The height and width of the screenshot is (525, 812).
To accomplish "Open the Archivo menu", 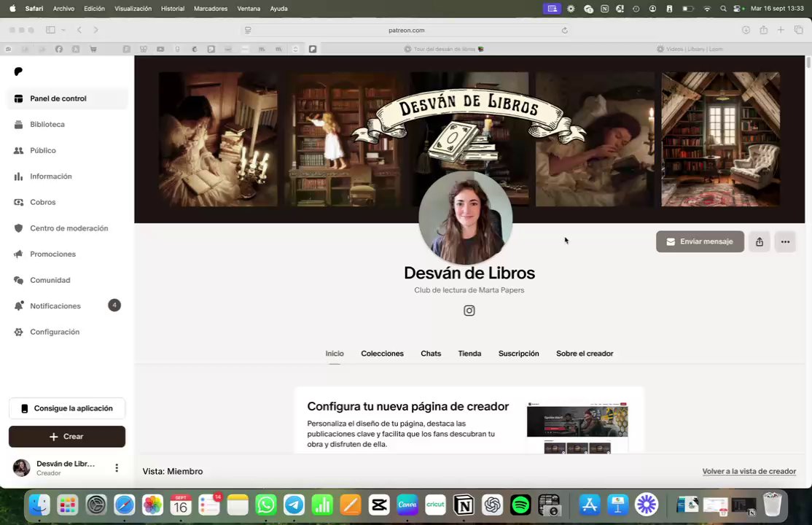I will pos(63,8).
